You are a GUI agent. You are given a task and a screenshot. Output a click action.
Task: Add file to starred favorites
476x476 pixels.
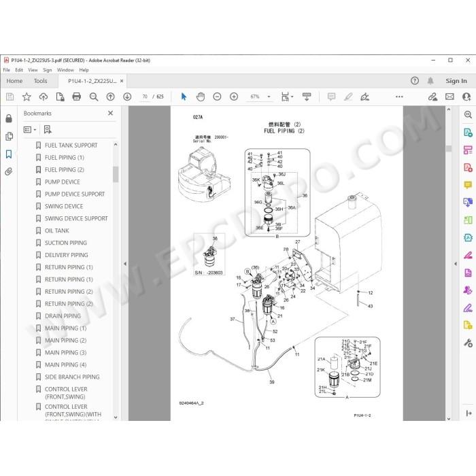[x=27, y=97]
